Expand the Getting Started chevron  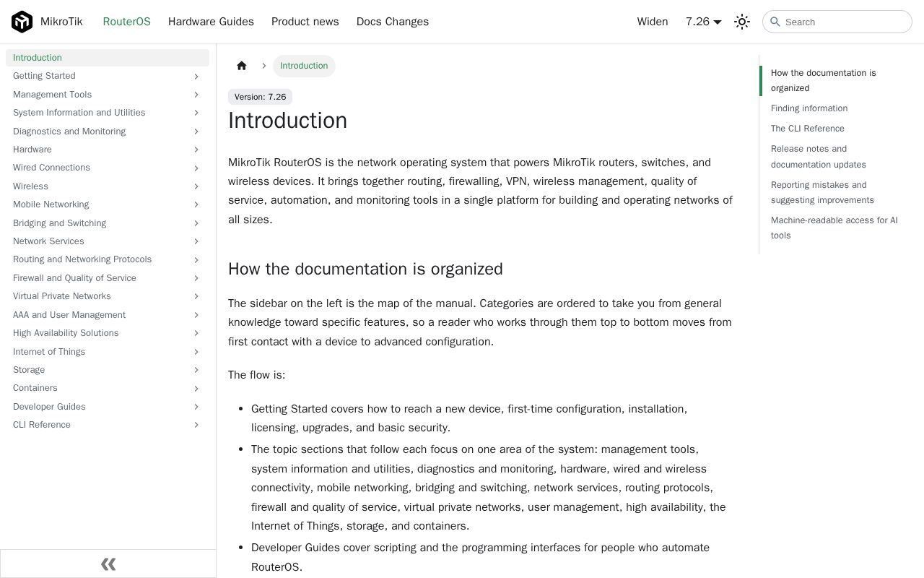(196, 76)
